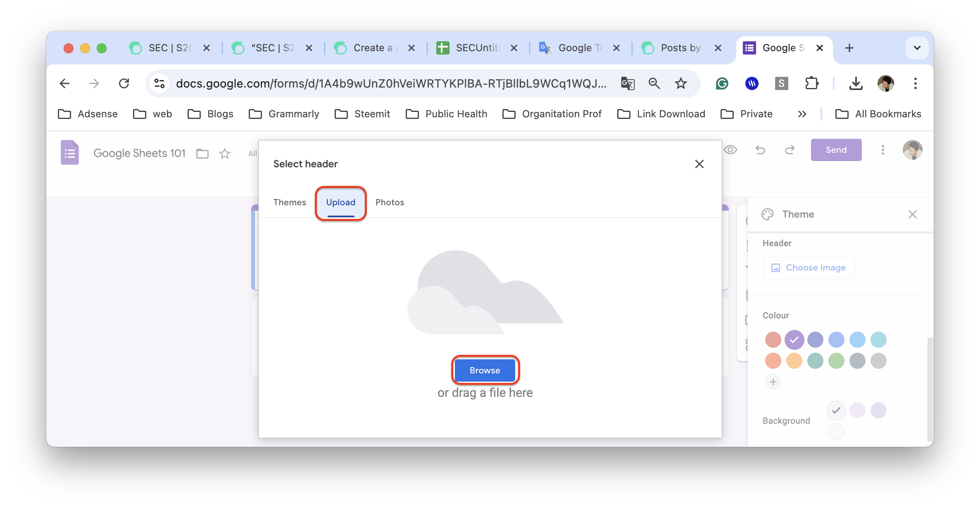Click the Grammarly extension icon
Screen dimensions: 980x508
[x=722, y=83]
